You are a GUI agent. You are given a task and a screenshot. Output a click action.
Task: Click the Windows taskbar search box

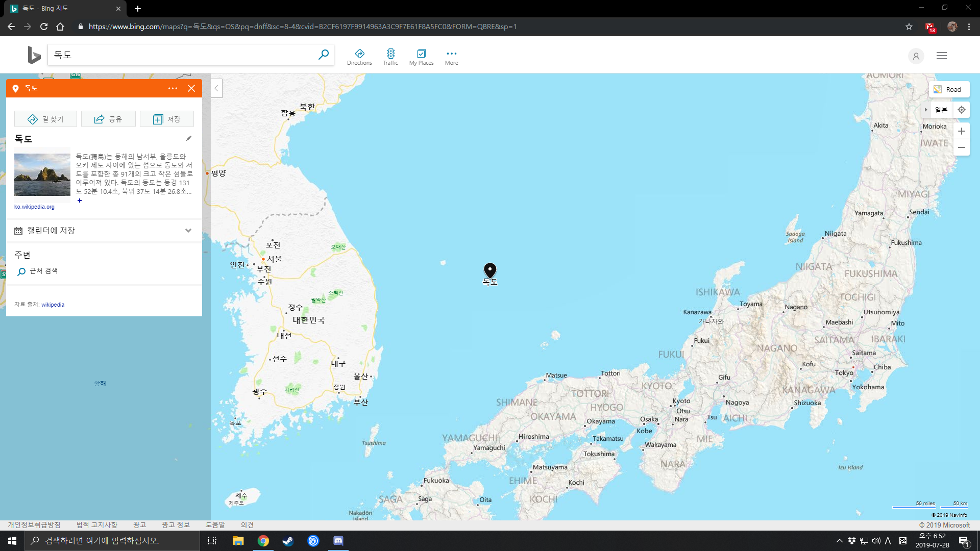point(112,541)
